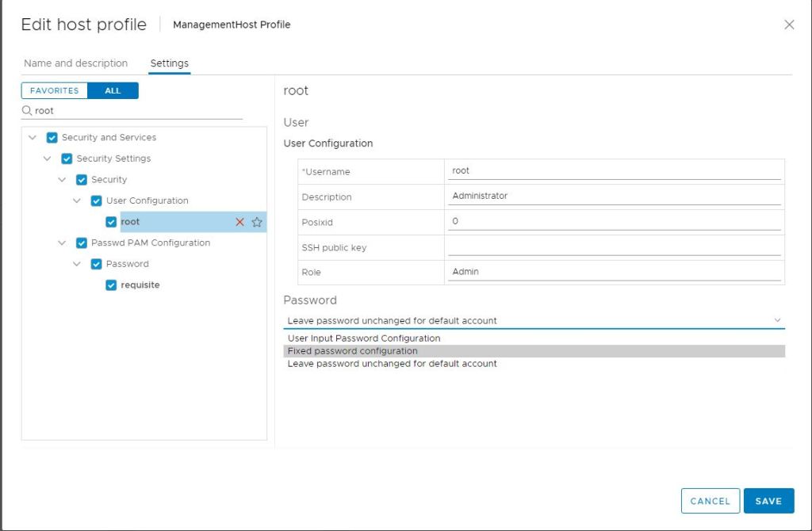
Task: Click the SAVE button
Action: click(x=768, y=501)
